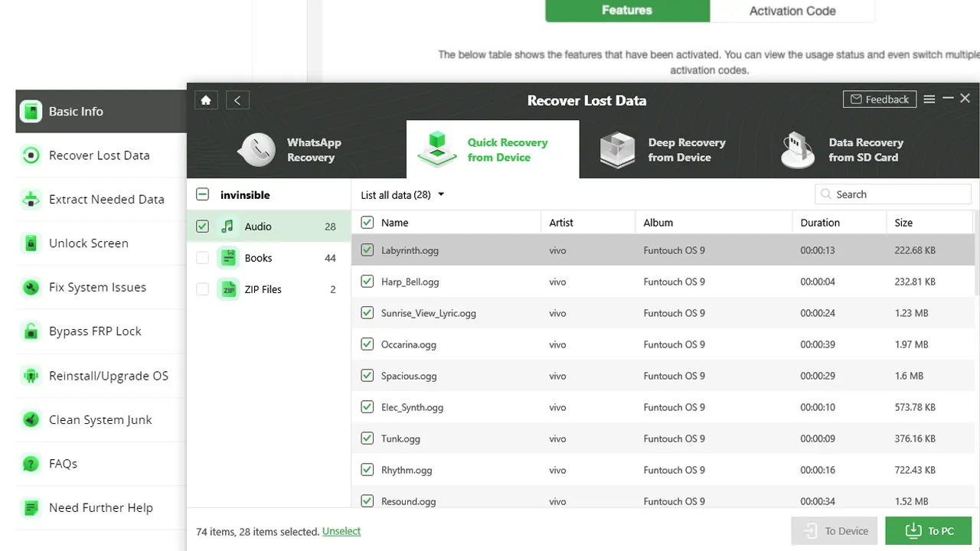The height and width of the screenshot is (551, 980).
Task: Go back using the left arrow icon
Action: (x=237, y=99)
